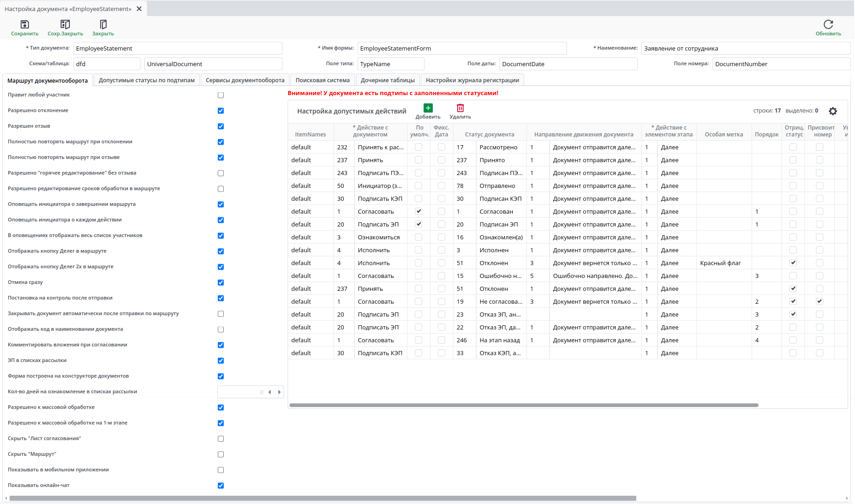Click the page's bottom horizontal scrollbar
This screenshot has width=855, height=504.
click(x=323, y=498)
